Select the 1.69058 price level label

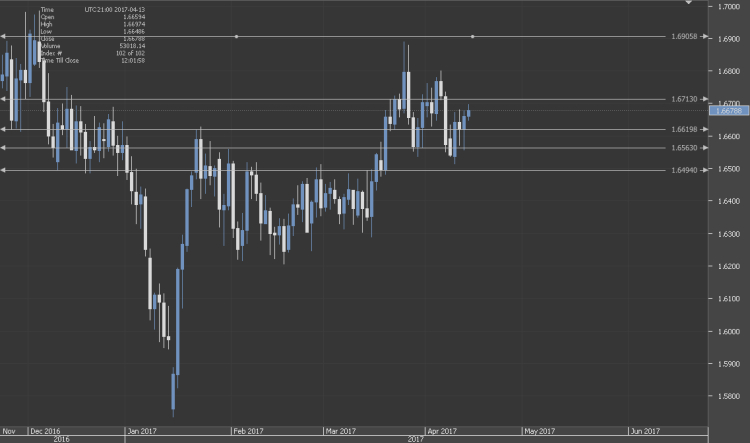pos(683,37)
